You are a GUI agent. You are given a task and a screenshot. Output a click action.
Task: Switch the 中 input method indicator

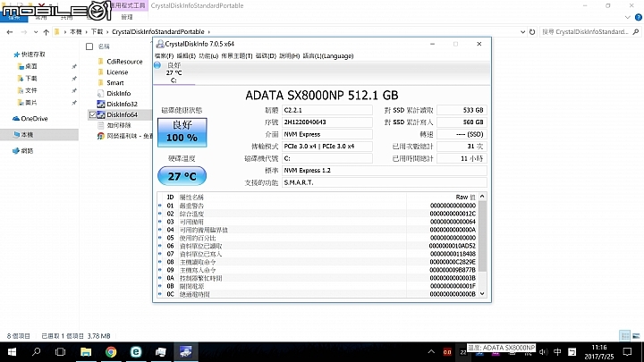(x=557, y=352)
